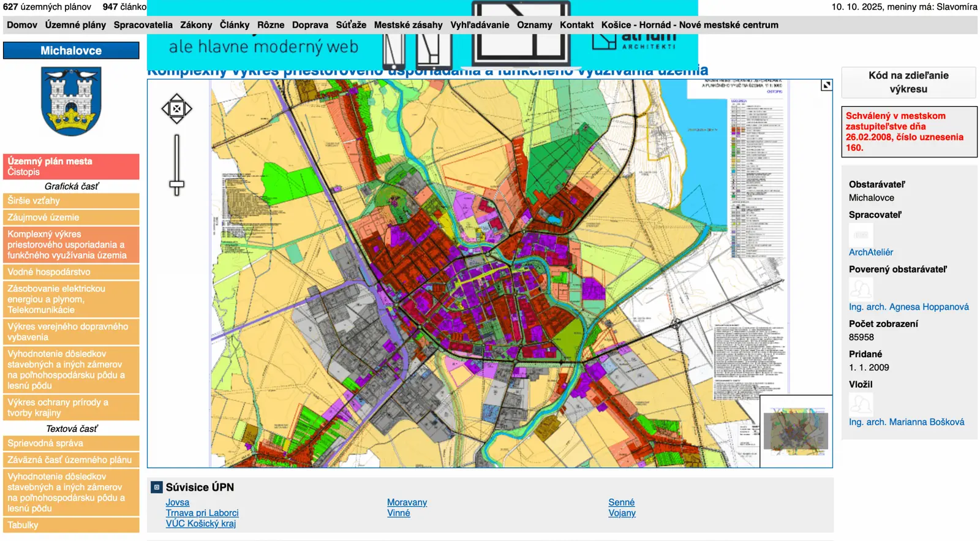This screenshot has width=980, height=541.
Task: Click the map pan control icon
Action: pos(176,109)
